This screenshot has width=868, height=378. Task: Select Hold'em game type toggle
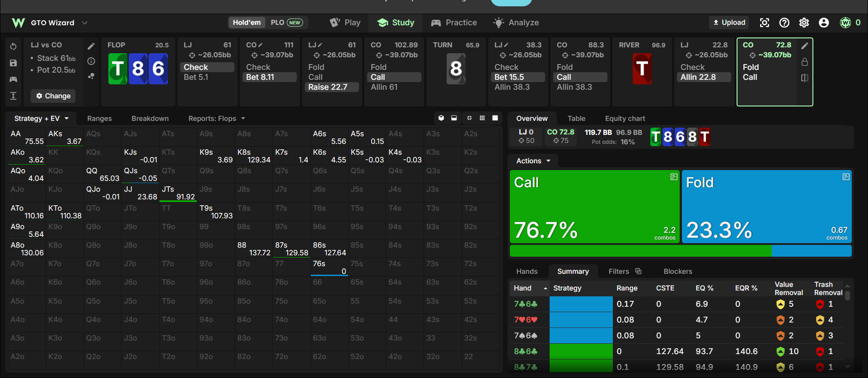coord(247,23)
